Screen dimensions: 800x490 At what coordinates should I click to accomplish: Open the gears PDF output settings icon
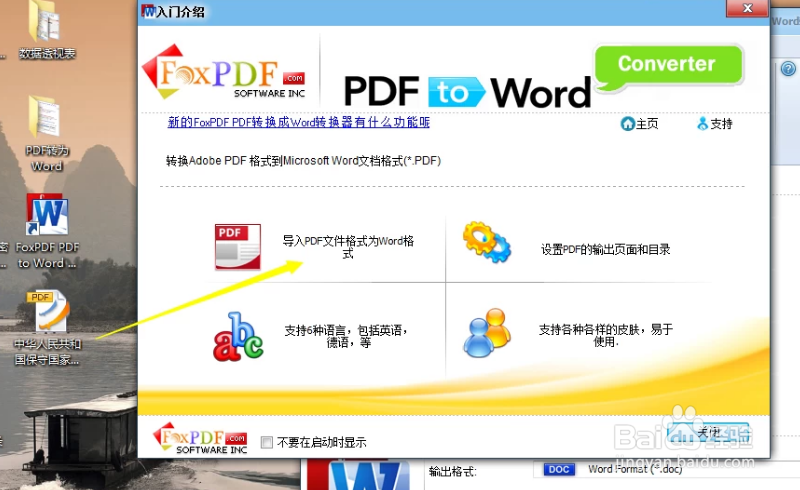pos(486,242)
